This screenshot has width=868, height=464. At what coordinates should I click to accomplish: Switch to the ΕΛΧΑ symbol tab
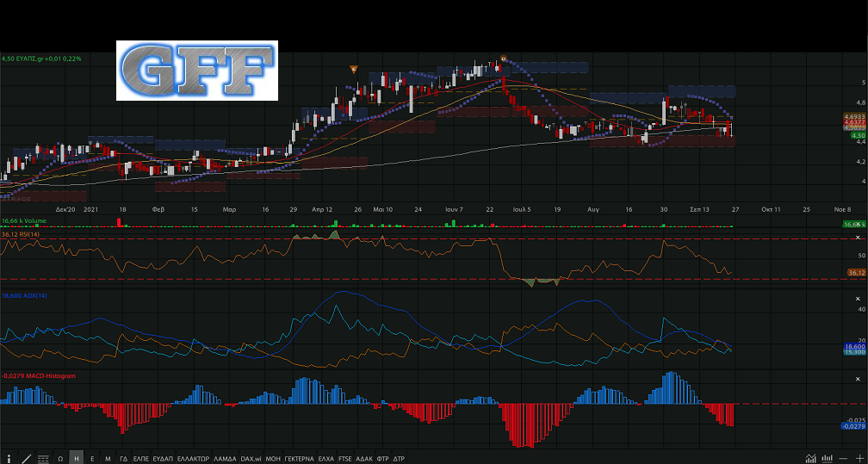click(x=326, y=459)
